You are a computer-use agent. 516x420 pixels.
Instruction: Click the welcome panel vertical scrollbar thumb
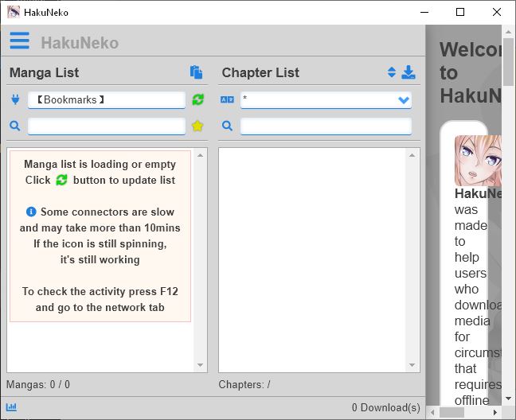click(508, 61)
